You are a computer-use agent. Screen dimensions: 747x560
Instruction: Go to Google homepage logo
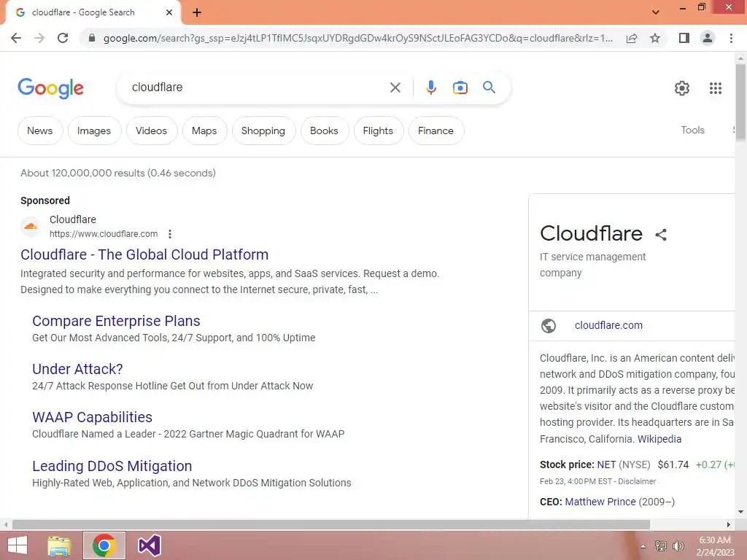50,88
